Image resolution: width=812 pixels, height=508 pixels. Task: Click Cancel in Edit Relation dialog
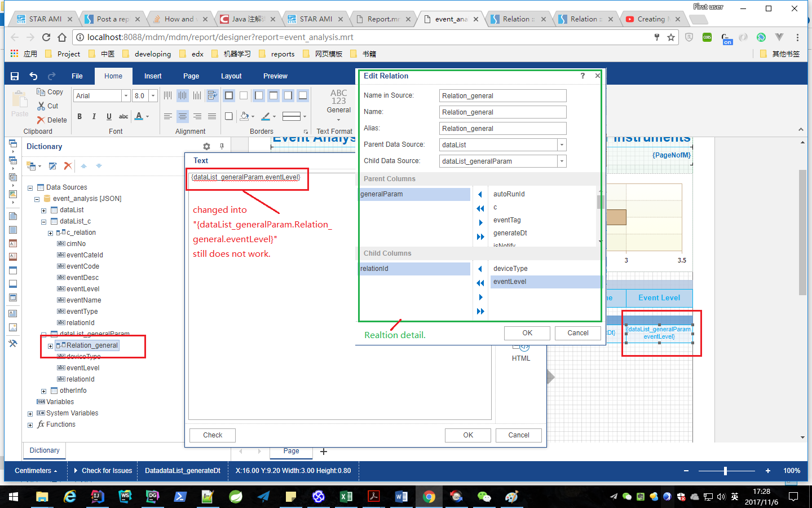[x=578, y=333]
